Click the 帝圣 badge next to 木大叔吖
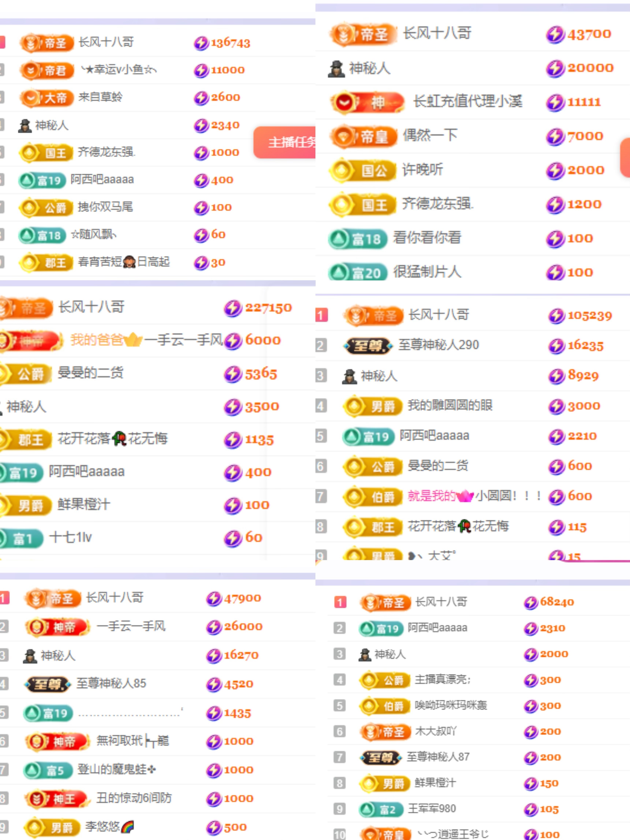Screen dimensions: 630x840 tap(385, 732)
